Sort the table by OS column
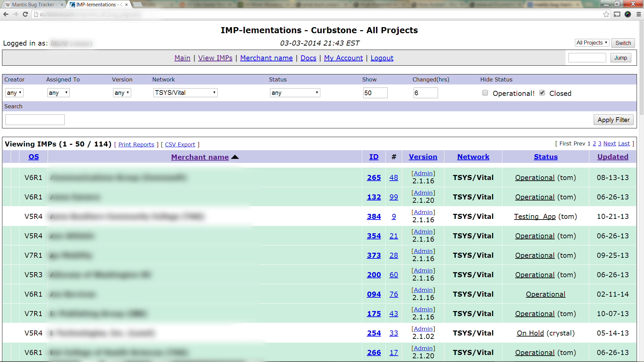The height and width of the screenshot is (362, 644). (x=34, y=157)
